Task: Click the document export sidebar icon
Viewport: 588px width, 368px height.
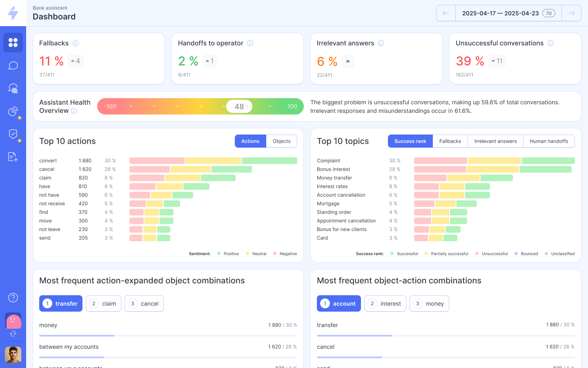Action: pyautogui.click(x=13, y=157)
